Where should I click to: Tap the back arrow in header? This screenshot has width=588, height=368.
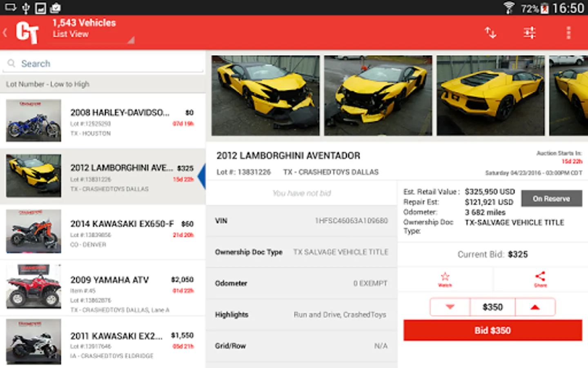tap(5, 33)
